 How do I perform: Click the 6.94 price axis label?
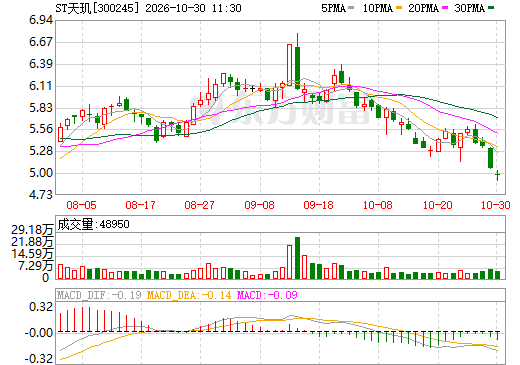[x=41, y=20]
